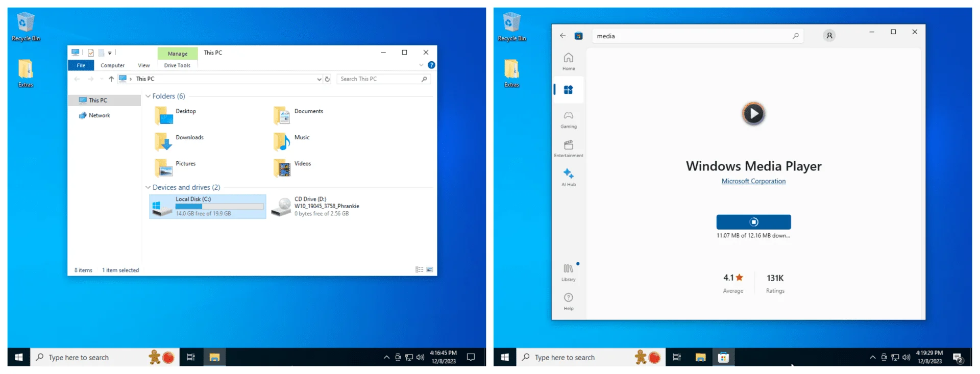Open the address bar history dropdown
The image size is (980, 374).
[x=319, y=79]
